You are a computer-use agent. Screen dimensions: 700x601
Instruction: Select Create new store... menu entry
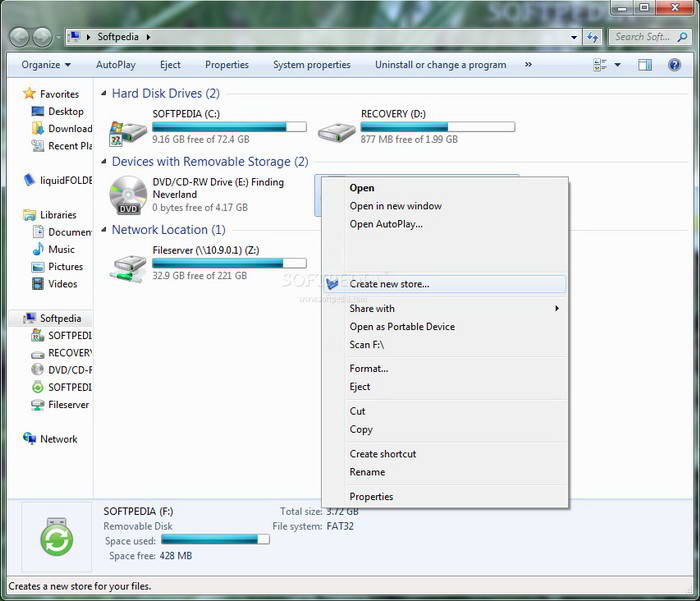445,284
